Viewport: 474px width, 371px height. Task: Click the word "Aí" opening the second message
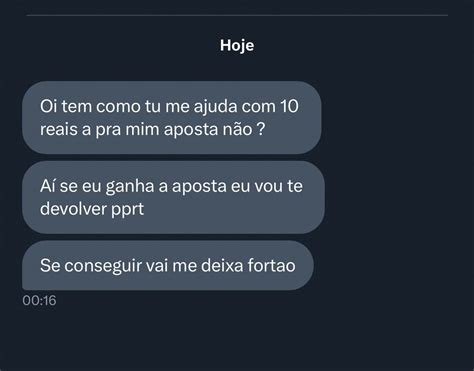[x=48, y=186]
